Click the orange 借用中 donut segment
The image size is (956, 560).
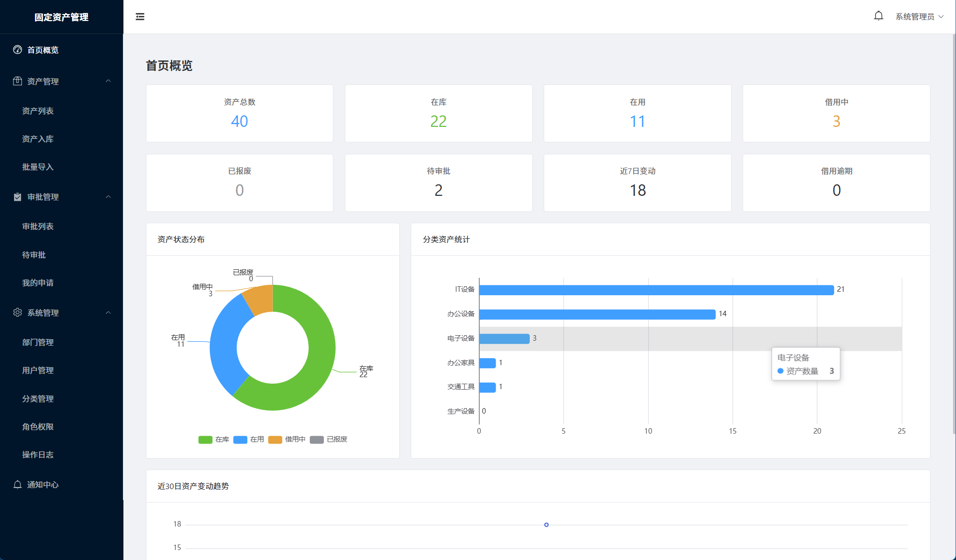[260, 300]
